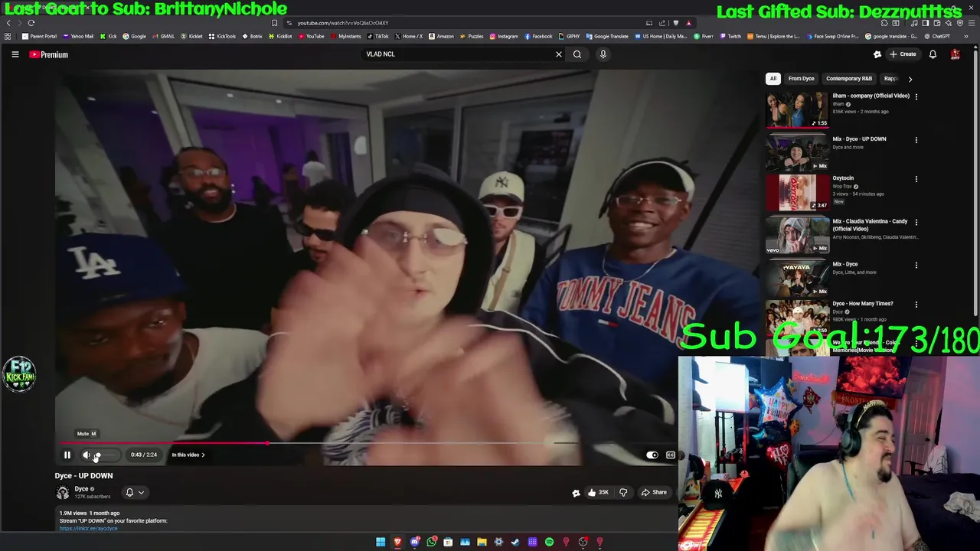Open the YouTube notifications bell
The width and height of the screenshot is (980, 551).
click(x=933, y=54)
